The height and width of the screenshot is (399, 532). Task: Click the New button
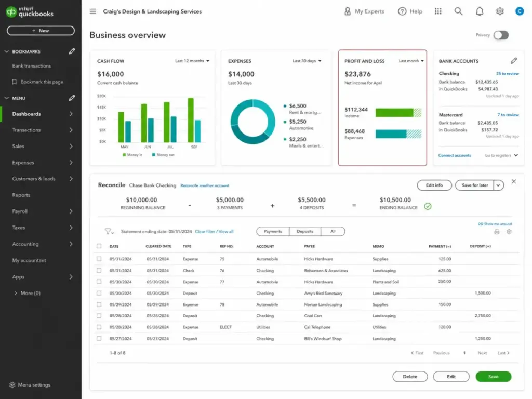click(x=41, y=31)
